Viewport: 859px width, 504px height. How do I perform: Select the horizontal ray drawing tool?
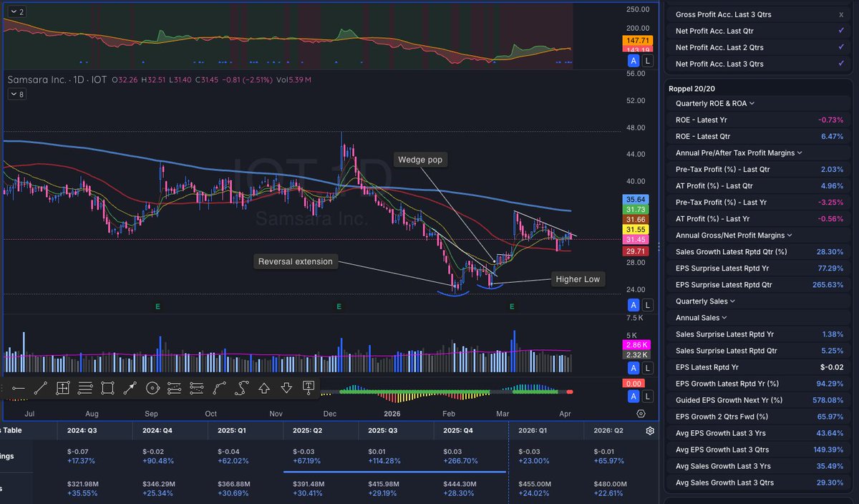[x=17, y=388]
